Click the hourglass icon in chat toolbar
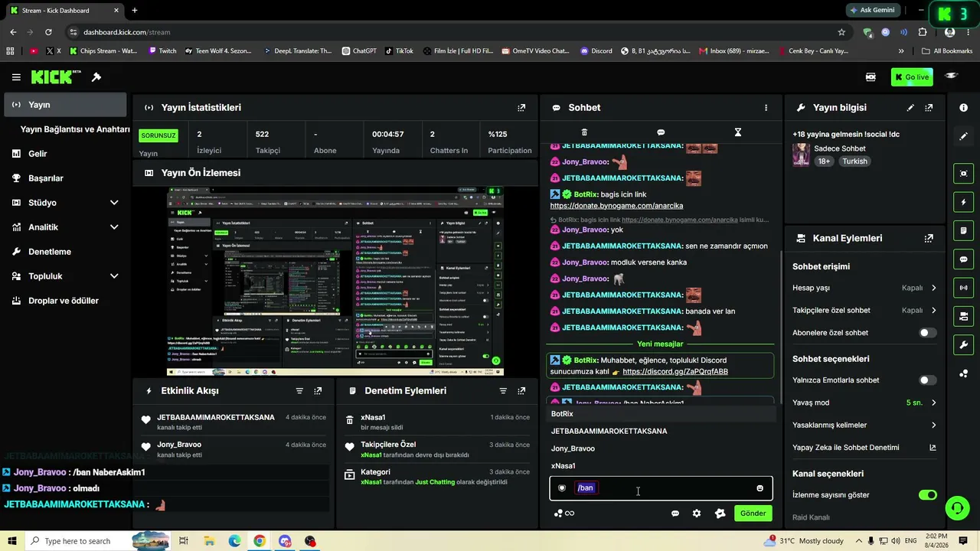980x551 pixels. tap(737, 132)
